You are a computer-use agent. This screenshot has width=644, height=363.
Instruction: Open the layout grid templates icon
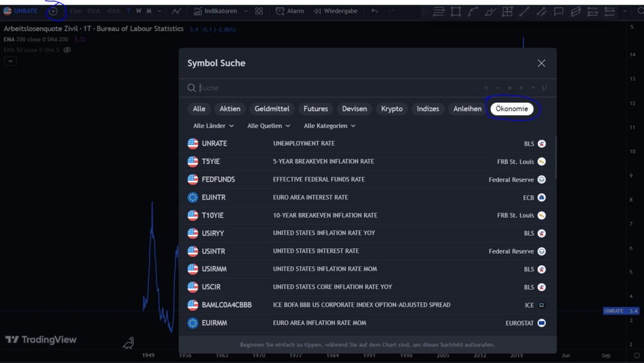click(259, 11)
